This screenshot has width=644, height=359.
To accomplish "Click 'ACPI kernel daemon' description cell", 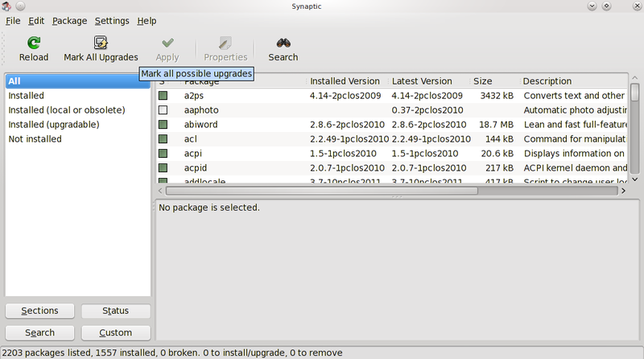I will pos(575,168).
